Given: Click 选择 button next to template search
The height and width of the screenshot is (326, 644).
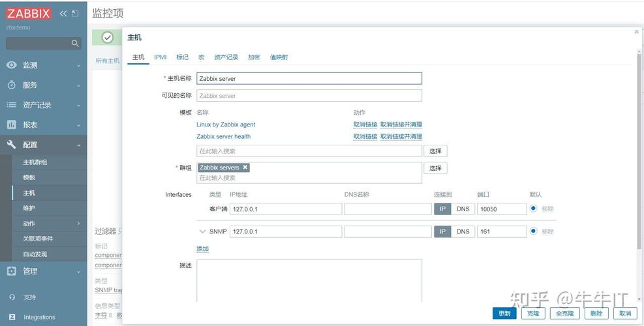Looking at the screenshot, I should coord(435,151).
